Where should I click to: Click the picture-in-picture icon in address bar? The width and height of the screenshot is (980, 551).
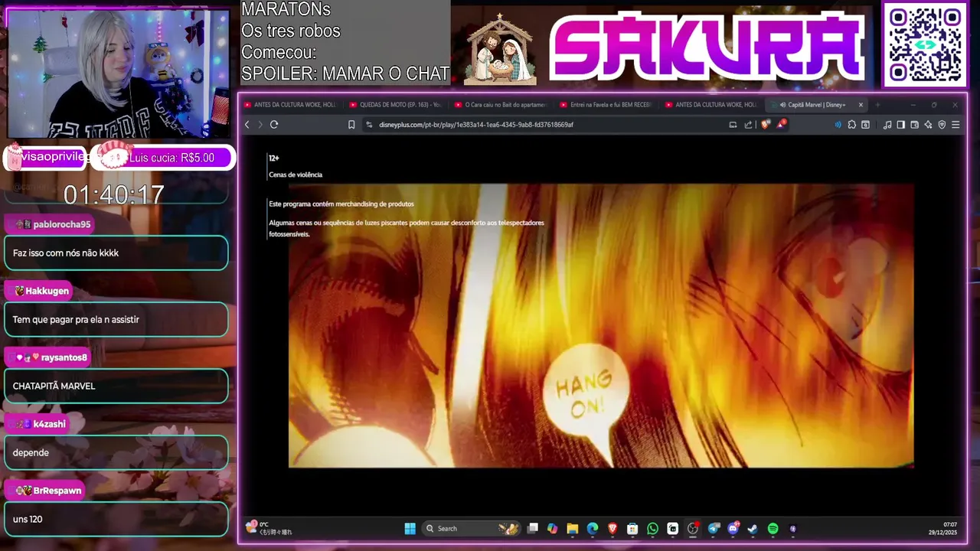(x=733, y=125)
